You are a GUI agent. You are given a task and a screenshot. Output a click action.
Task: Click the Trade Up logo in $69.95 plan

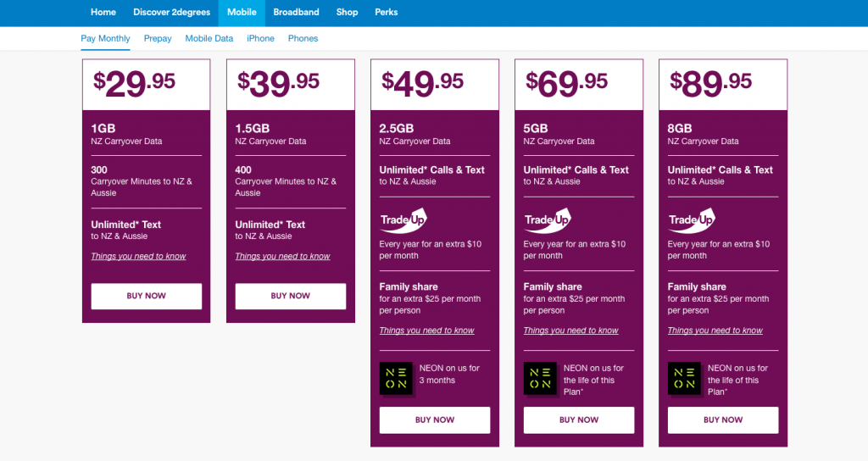click(548, 220)
